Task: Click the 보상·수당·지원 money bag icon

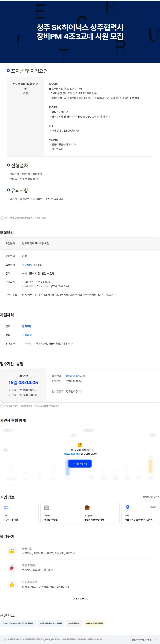Action: pyautogui.click(x=12, y=584)
